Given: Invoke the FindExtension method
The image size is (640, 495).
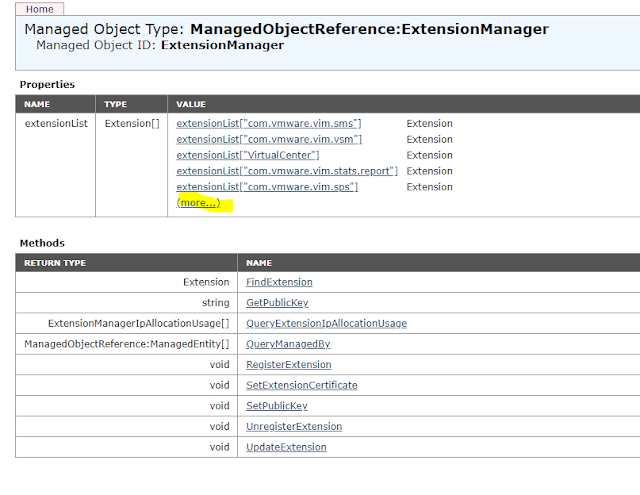Looking at the screenshot, I should pos(279,282).
